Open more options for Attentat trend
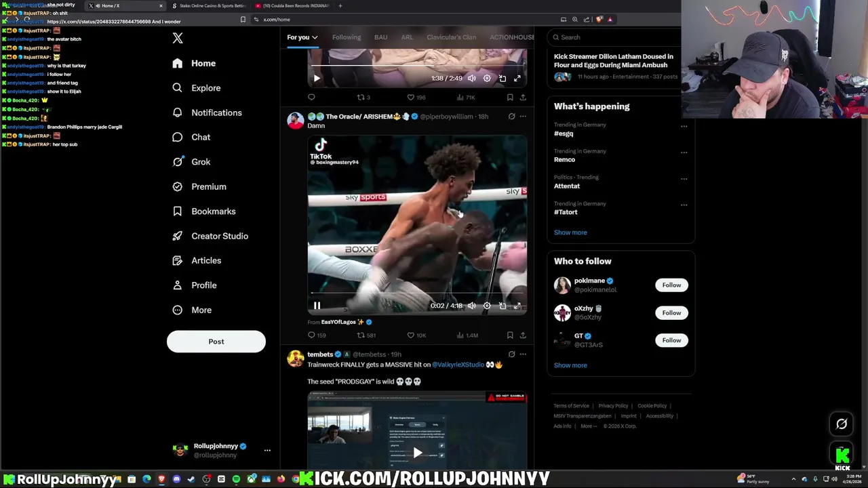The height and width of the screenshot is (488, 868). [684, 179]
